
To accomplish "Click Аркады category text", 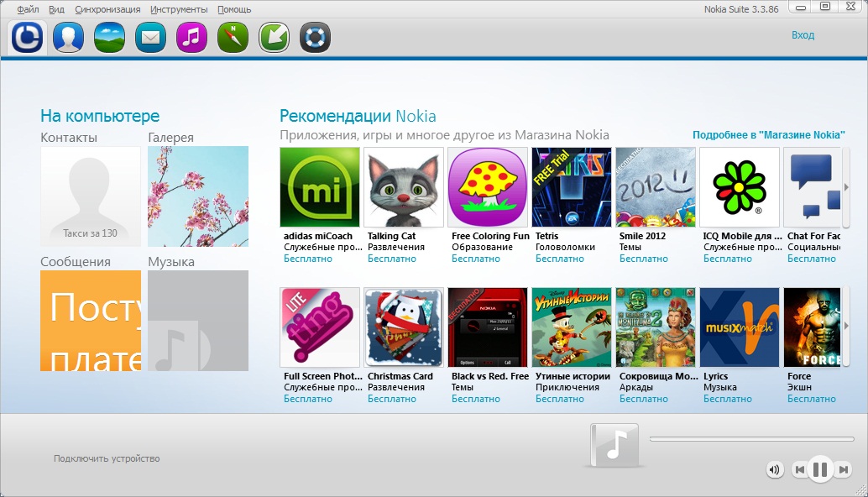I will tap(636, 387).
